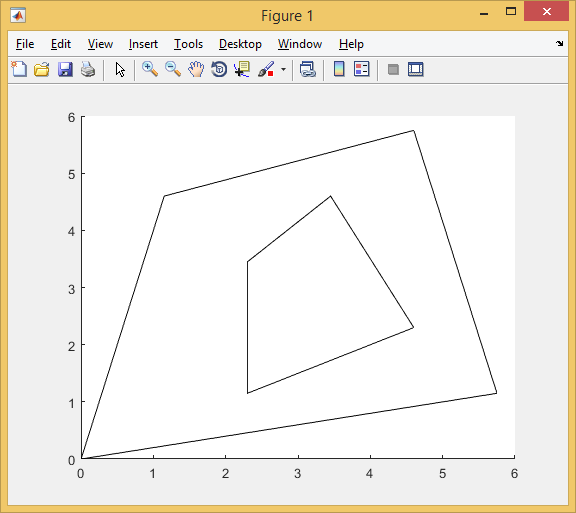Toggle the Brush data tool
The width and height of the screenshot is (576, 513).
[266, 69]
